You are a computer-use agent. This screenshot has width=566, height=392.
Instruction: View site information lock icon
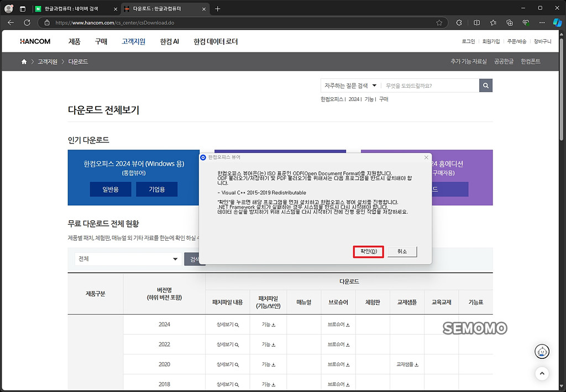click(47, 23)
